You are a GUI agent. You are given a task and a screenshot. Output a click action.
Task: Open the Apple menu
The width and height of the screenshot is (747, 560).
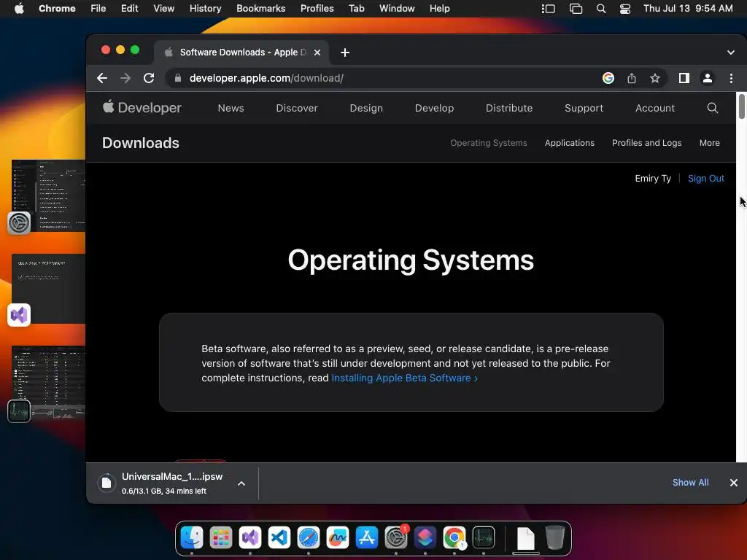pos(19,9)
